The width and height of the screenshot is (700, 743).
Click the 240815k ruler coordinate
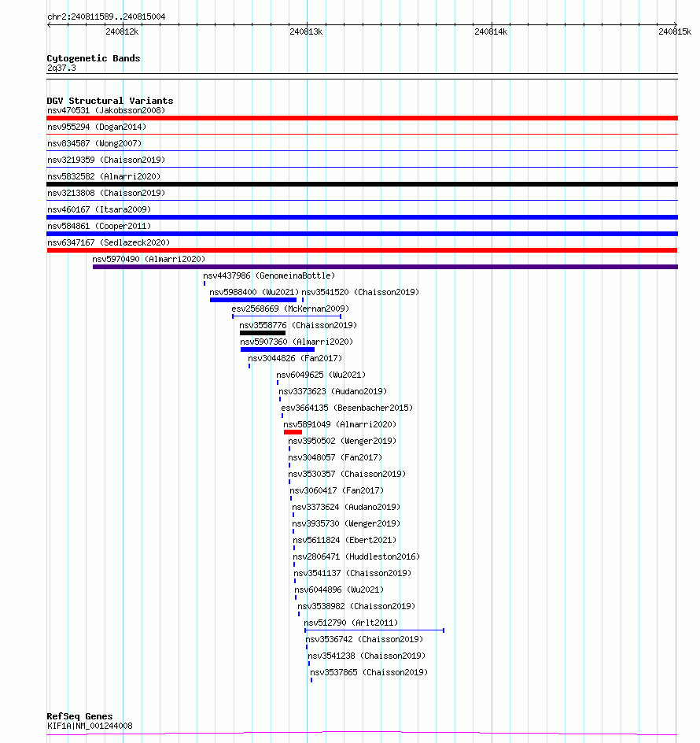point(675,31)
